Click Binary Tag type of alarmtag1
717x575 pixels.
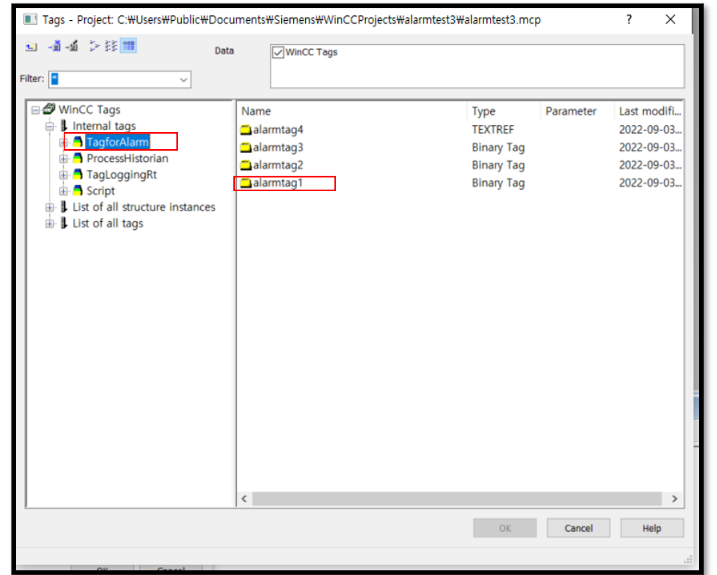click(x=498, y=183)
